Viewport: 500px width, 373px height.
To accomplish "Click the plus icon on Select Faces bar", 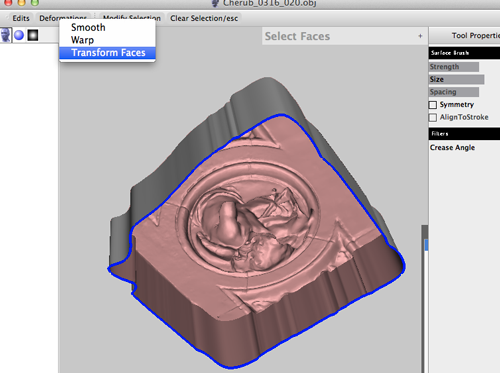I will [x=420, y=36].
